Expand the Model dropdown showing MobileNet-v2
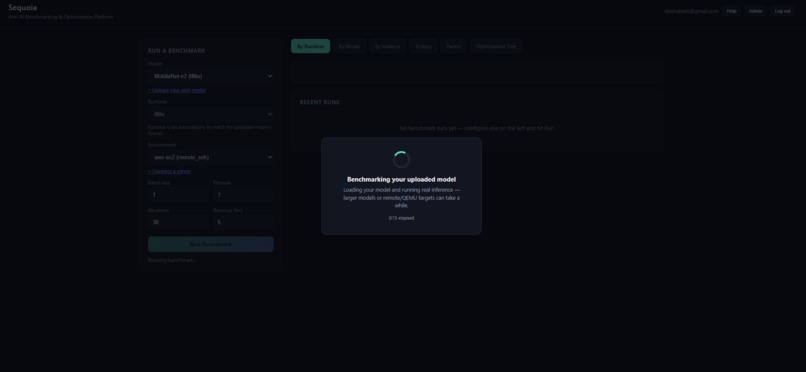 click(x=211, y=76)
